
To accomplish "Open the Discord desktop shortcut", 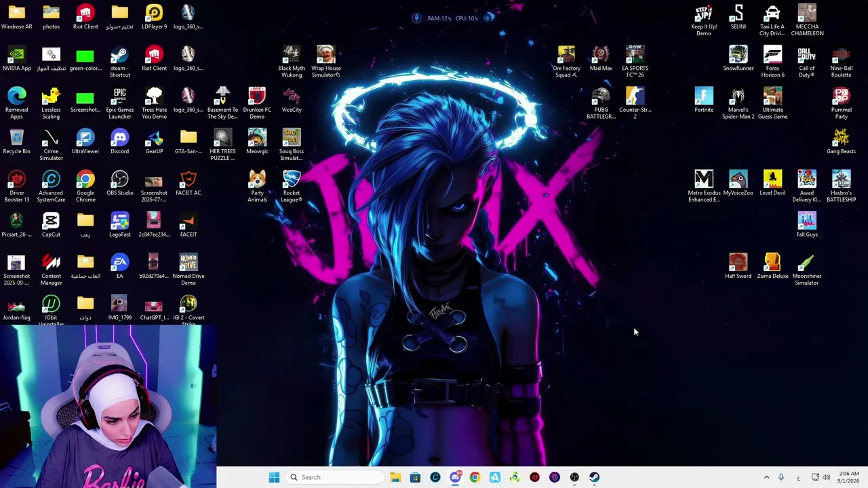I will click(x=119, y=142).
